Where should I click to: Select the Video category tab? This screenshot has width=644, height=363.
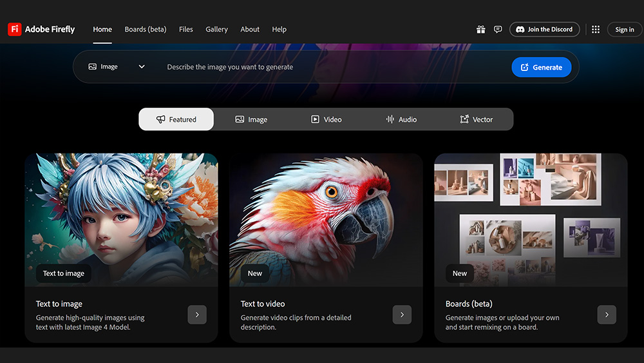[326, 119]
